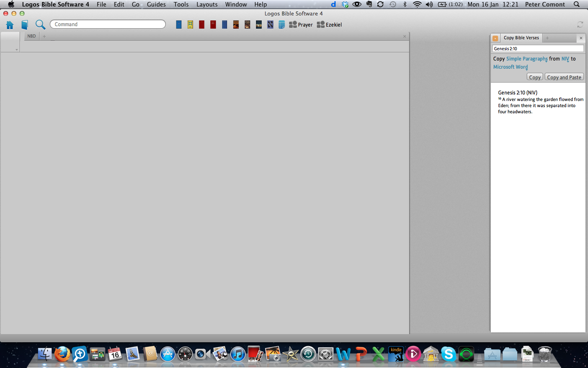Open Skype from the Dock

click(x=448, y=354)
